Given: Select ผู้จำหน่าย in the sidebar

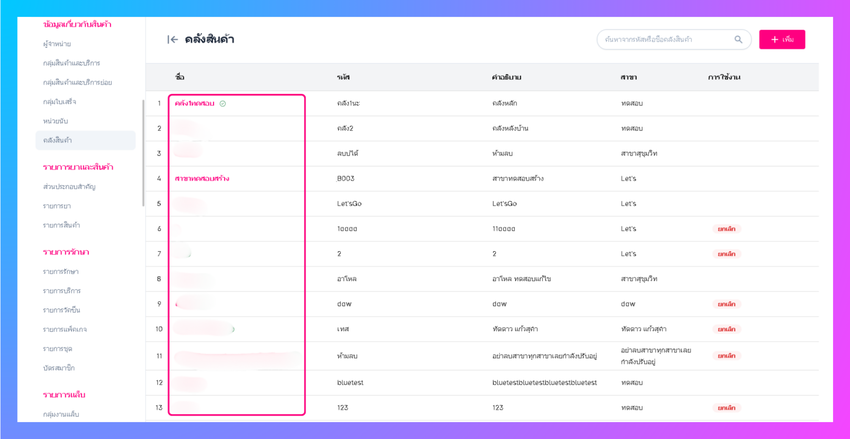Looking at the screenshot, I should coord(57,44).
